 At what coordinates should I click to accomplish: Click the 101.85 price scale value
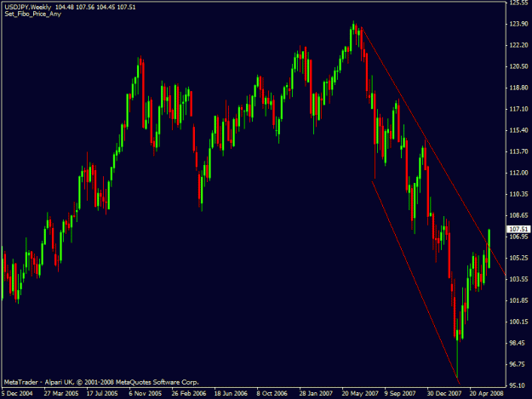point(518,300)
